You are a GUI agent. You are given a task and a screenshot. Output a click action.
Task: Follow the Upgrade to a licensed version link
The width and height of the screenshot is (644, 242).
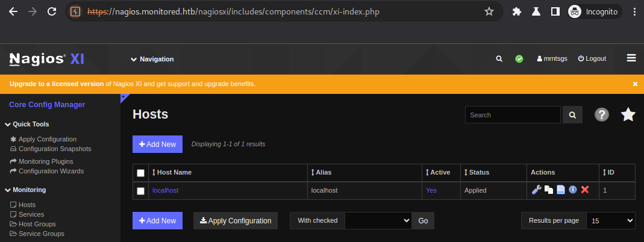[57, 84]
